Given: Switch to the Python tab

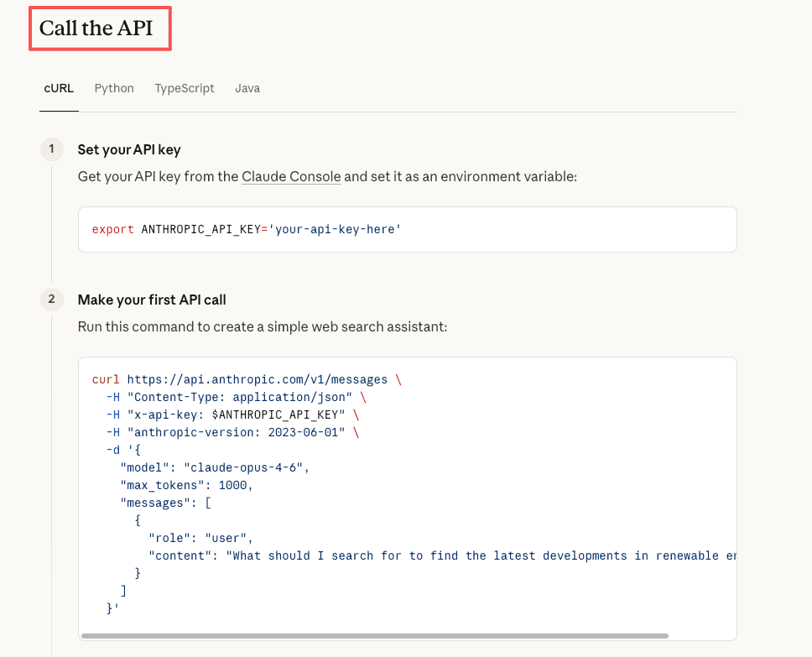Looking at the screenshot, I should [x=114, y=88].
